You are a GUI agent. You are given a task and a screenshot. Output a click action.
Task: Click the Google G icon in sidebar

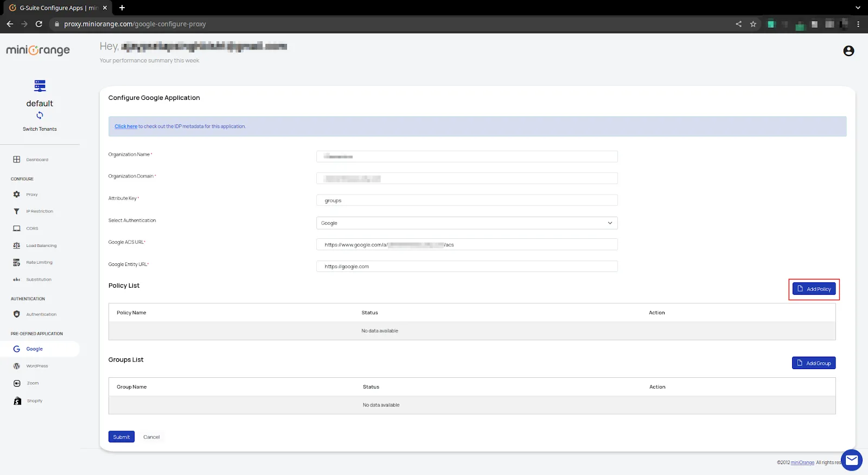coord(17,349)
